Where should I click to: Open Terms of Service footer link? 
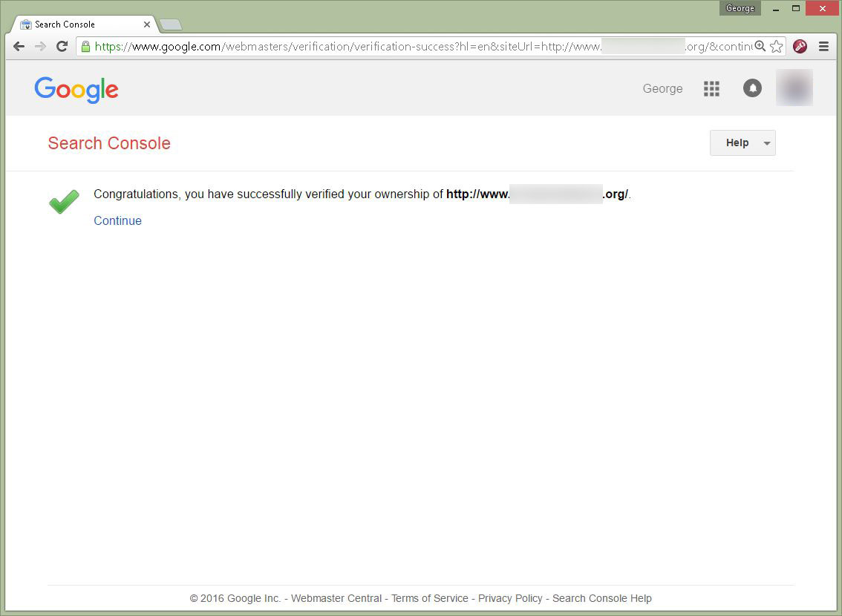point(430,598)
